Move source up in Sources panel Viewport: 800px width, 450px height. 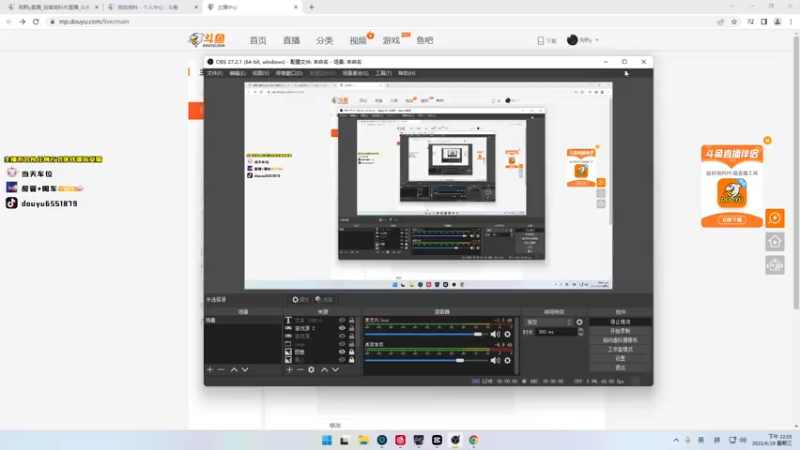324,369
